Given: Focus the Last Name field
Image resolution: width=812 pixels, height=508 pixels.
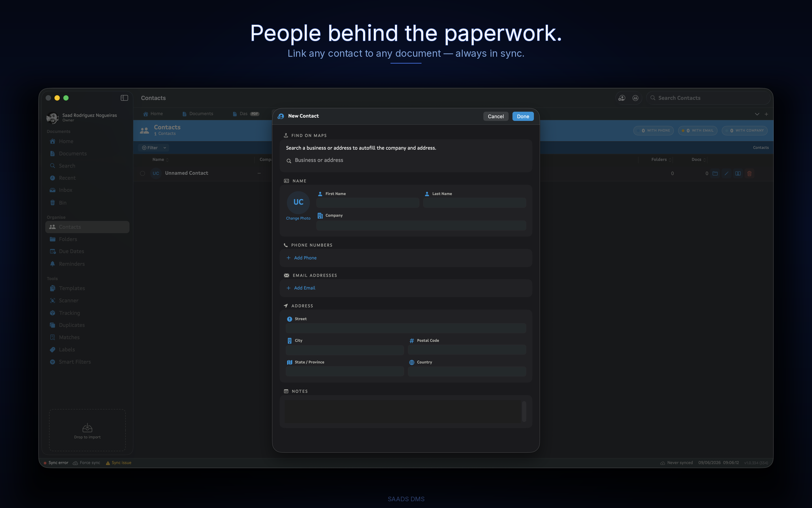Looking at the screenshot, I should click(x=475, y=203).
